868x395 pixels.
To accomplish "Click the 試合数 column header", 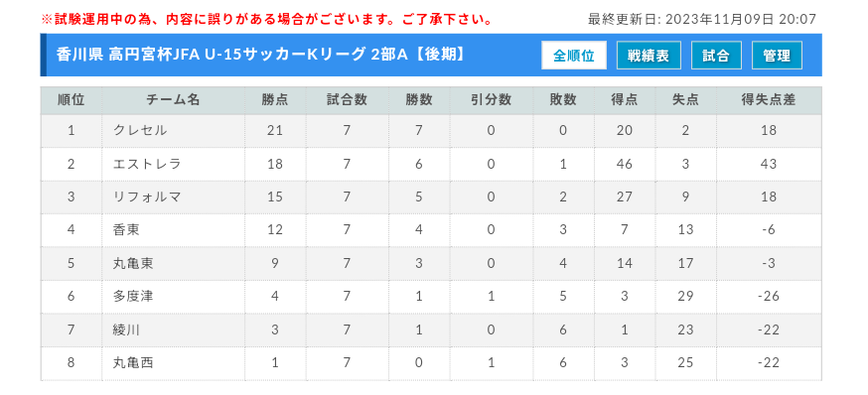I will 347,100.
